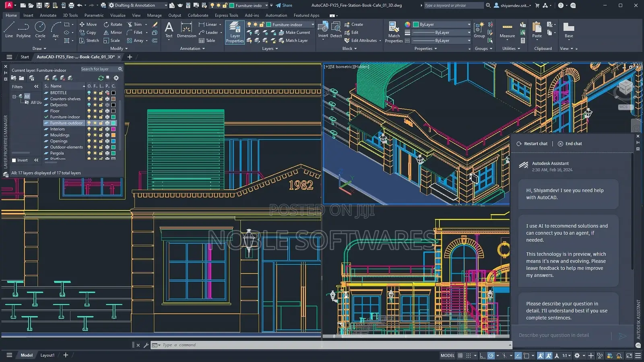Insert a Table
This screenshot has width=644, height=362.
click(x=207, y=41)
